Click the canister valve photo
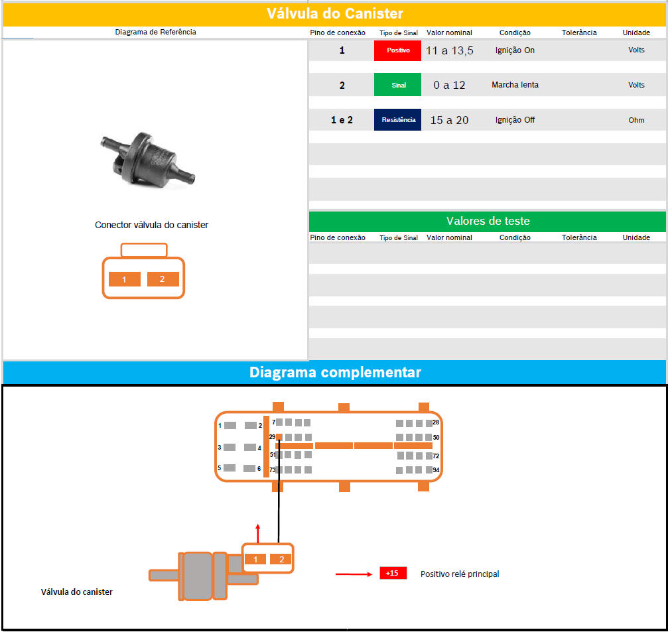Screen dimensions: 672x632 (x=149, y=160)
